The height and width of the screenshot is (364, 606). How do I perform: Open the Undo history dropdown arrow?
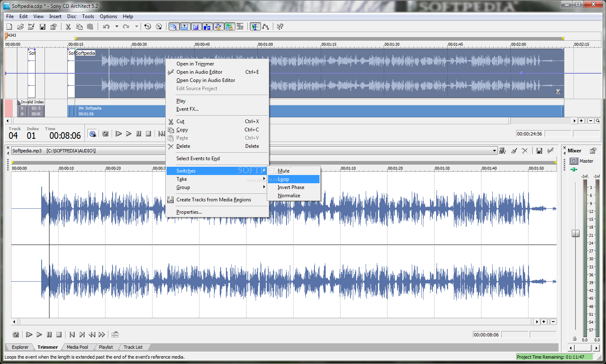117,27
